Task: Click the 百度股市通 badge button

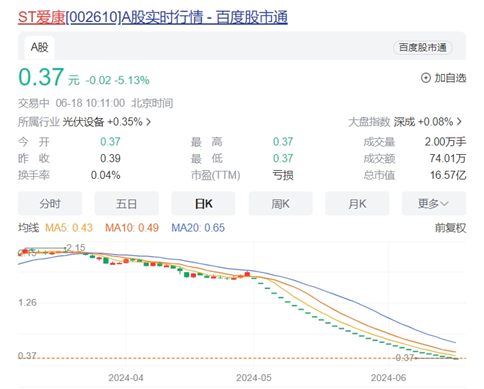Action: (x=423, y=47)
